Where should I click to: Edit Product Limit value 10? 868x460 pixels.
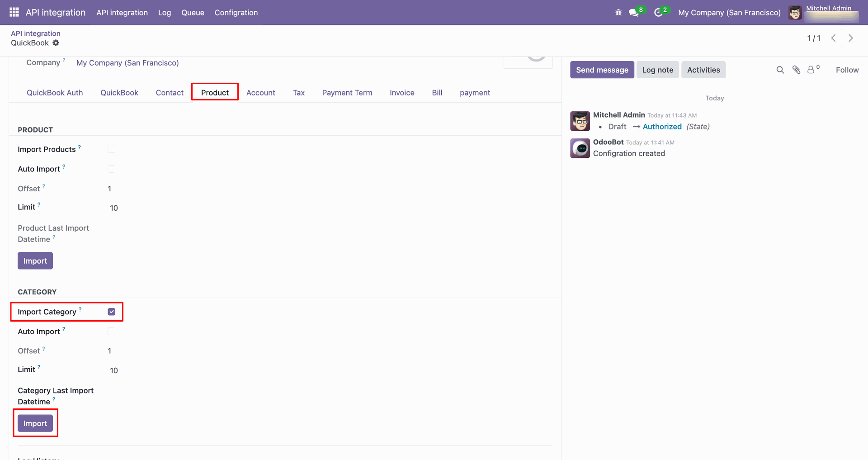click(114, 208)
